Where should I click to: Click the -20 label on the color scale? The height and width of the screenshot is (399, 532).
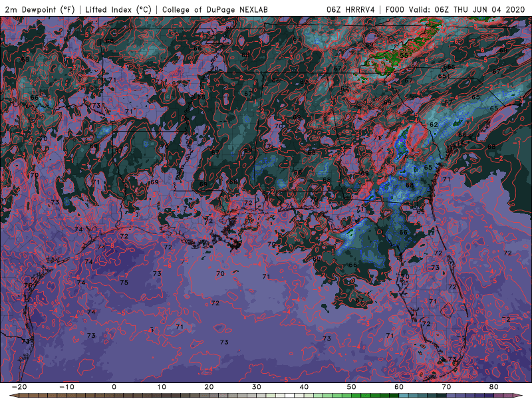point(19,387)
